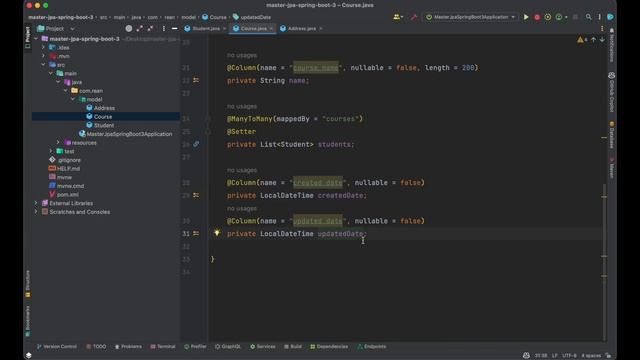Open the Services tool window

click(263, 347)
